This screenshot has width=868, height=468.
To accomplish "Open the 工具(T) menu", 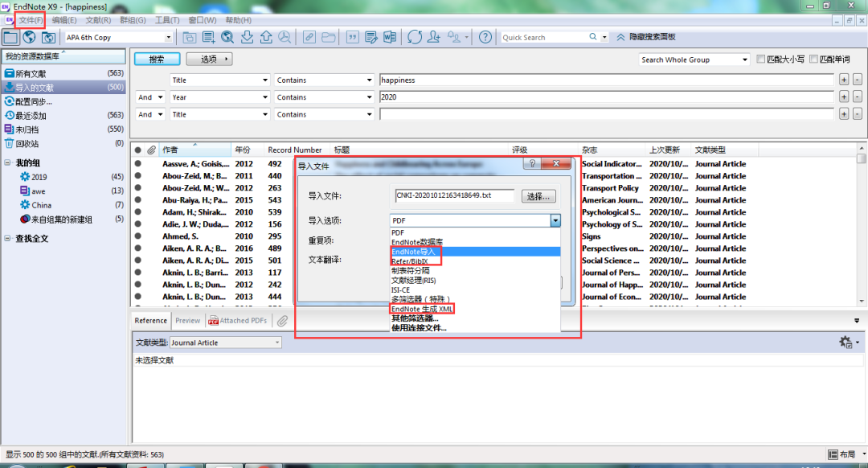I will (166, 20).
